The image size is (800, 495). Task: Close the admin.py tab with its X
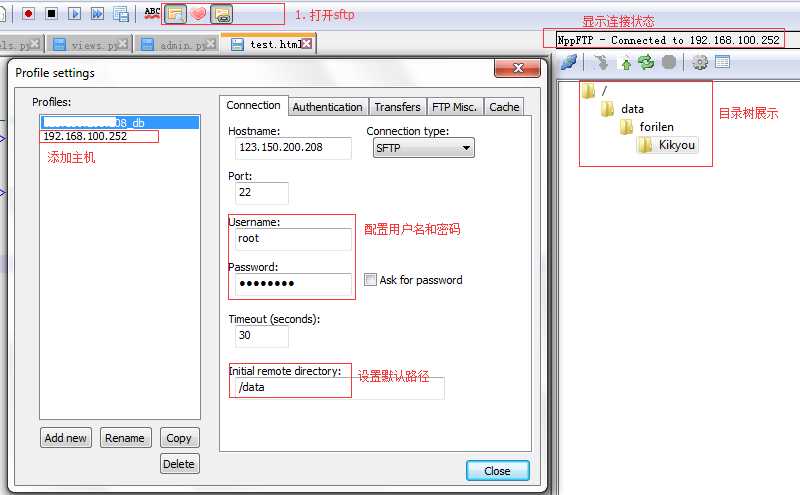[210, 44]
